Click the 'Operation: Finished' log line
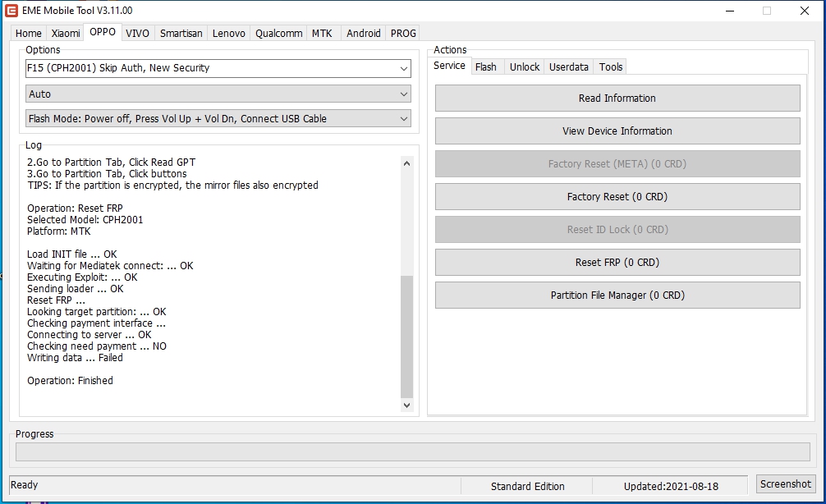 click(x=70, y=381)
